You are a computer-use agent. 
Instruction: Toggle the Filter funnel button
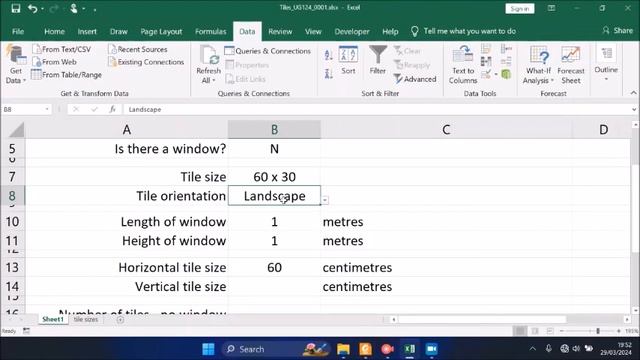pyautogui.click(x=378, y=60)
